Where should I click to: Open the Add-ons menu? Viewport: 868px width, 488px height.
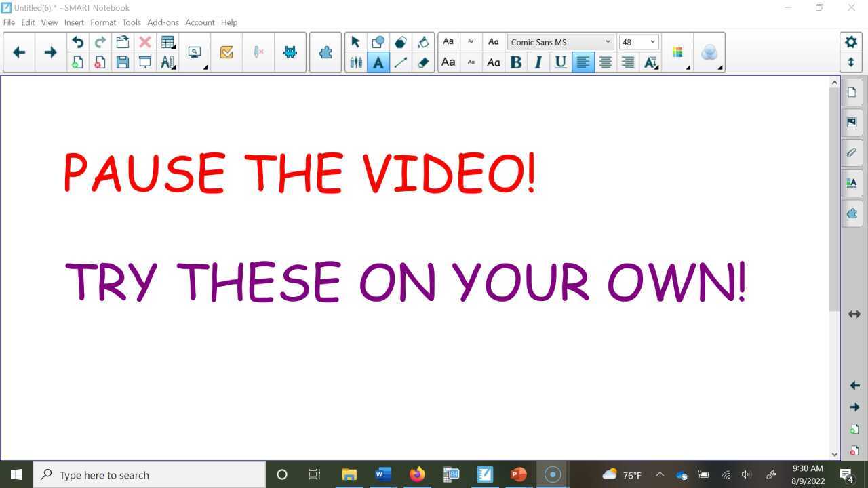click(x=163, y=22)
